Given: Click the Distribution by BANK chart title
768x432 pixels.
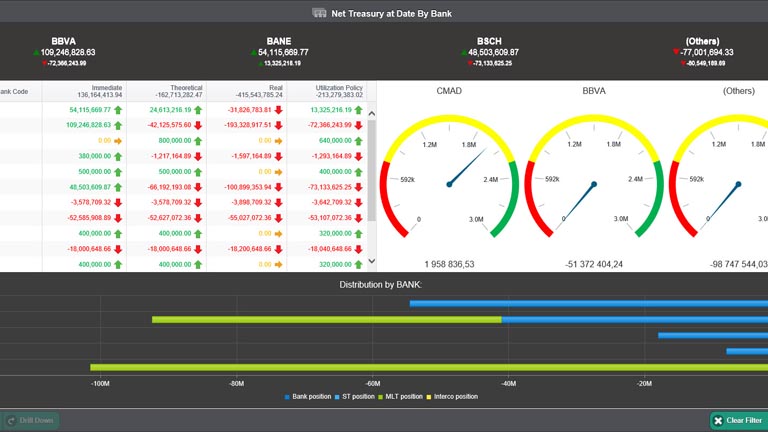Looking at the screenshot, I should pos(381,285).
